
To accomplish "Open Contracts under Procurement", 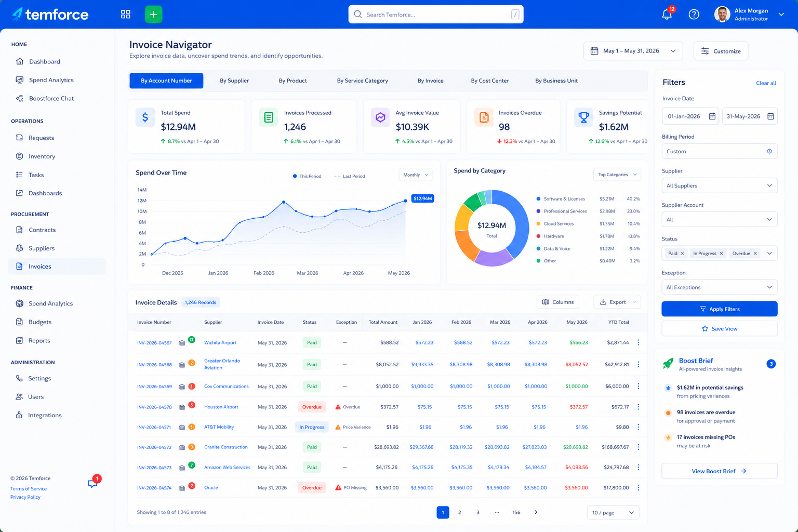I will [42, 230].
